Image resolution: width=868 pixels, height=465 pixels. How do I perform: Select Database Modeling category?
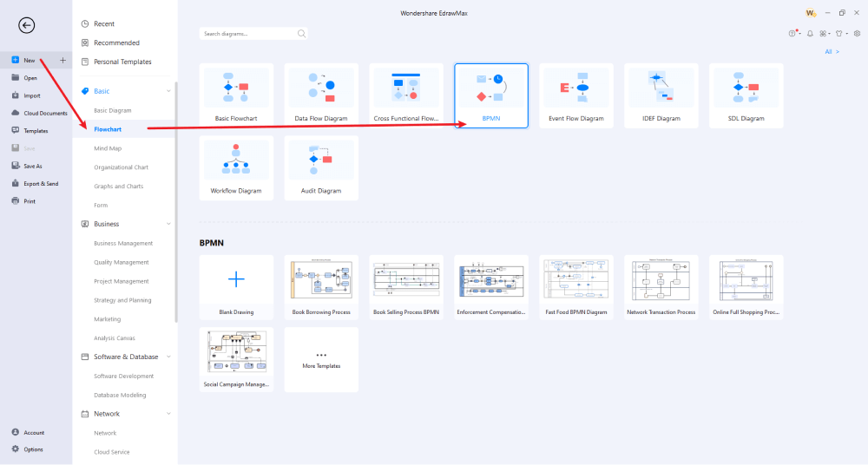(120, 395)
